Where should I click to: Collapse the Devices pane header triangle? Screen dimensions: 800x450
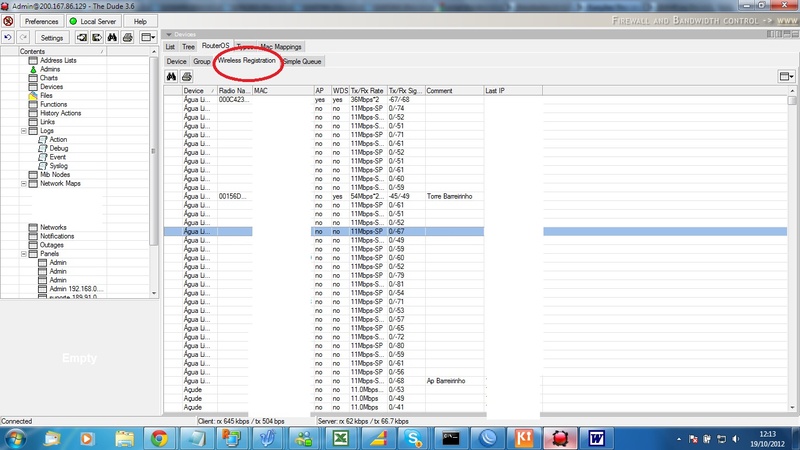click(169, 34)
